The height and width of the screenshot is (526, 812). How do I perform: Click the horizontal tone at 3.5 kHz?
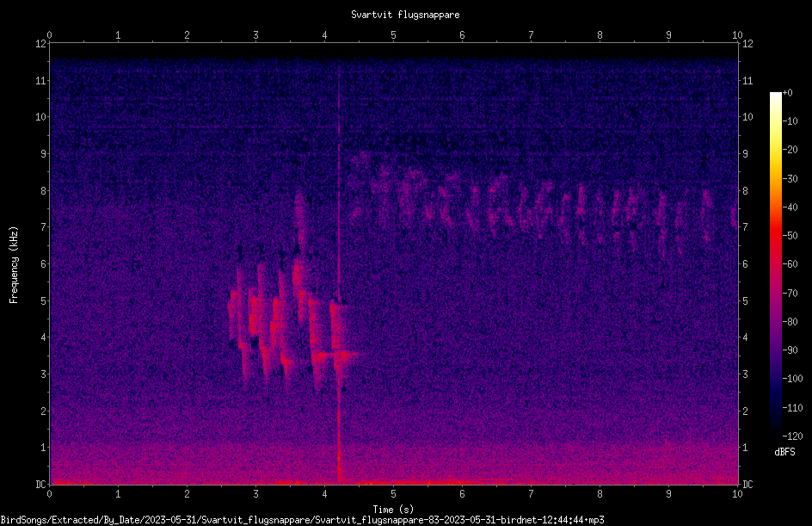click(336, 355)
